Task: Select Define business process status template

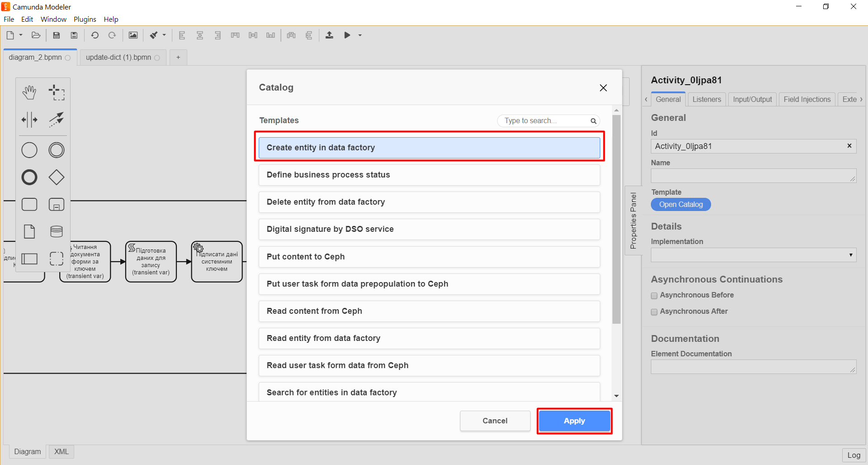Action: [429, 175]
